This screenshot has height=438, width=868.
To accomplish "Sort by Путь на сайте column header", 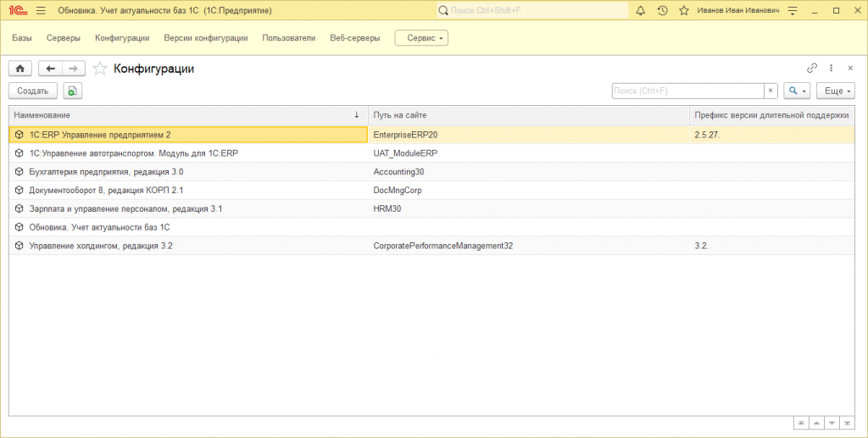I will (529, 115).
